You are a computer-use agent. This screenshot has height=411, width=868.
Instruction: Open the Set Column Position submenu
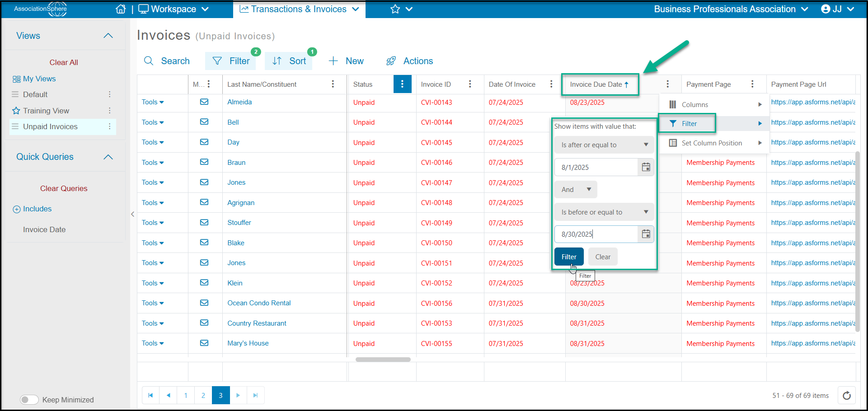[x=714, y=143]
